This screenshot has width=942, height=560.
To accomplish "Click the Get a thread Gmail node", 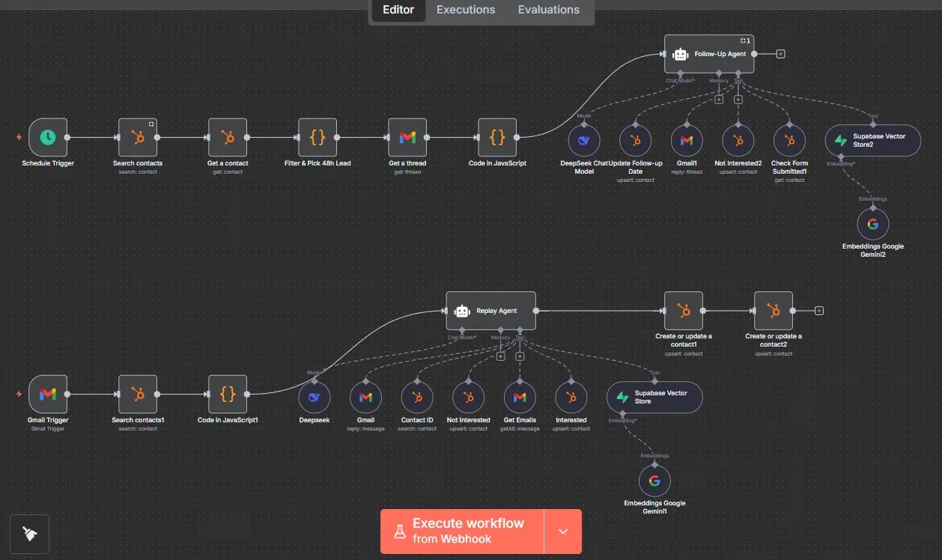I will (407, 138).
